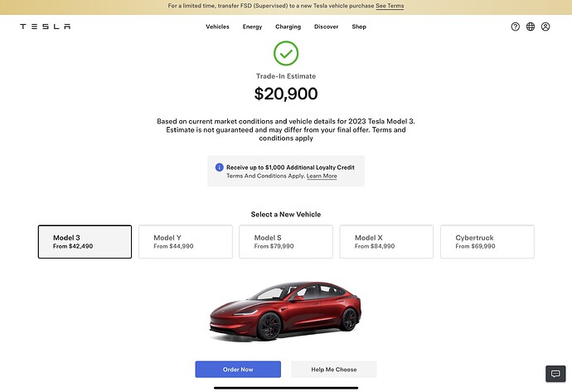Screen dimensions: 572x392
Task: Open the Vehicles menu
Action: pyautogui.click(x=217, y=27)
